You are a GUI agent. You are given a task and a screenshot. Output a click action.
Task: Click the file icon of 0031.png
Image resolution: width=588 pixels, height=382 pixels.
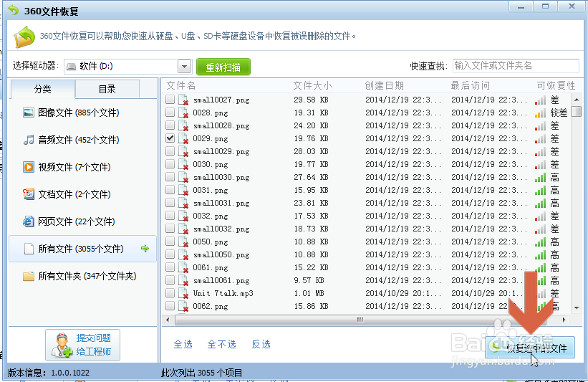(x=183, y=190)
